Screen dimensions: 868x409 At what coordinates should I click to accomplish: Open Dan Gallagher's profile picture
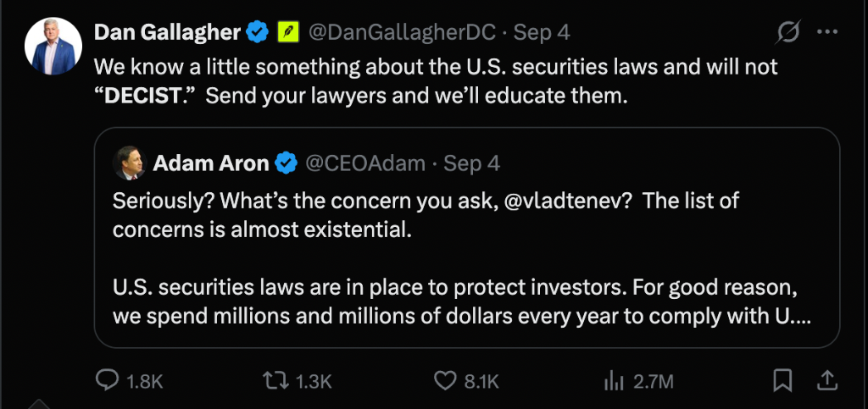tap(53, 46)
